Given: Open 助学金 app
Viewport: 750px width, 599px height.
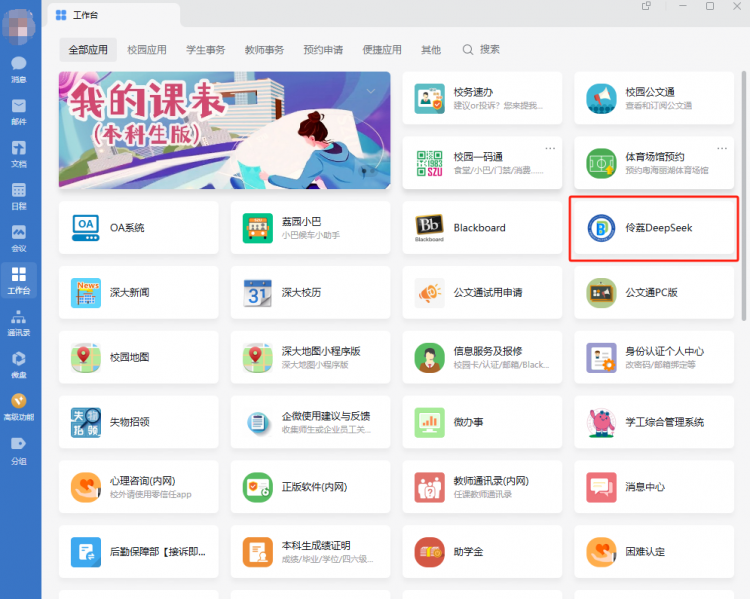Looking at the screenshot, I should click(x=482, y=552).
